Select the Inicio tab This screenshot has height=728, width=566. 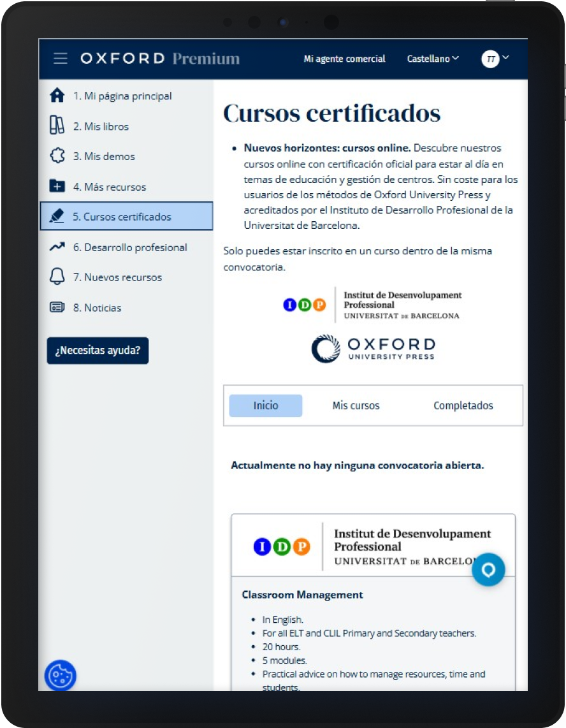266,405
